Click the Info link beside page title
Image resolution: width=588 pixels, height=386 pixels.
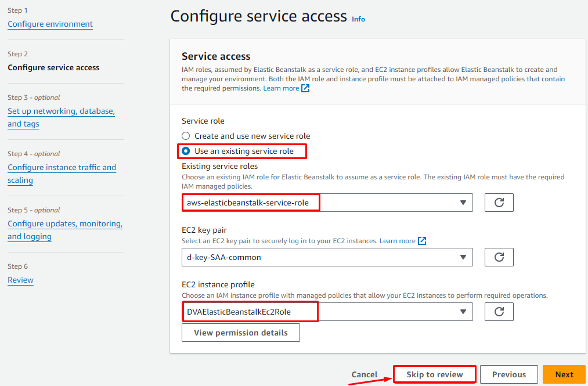point(358,19)
